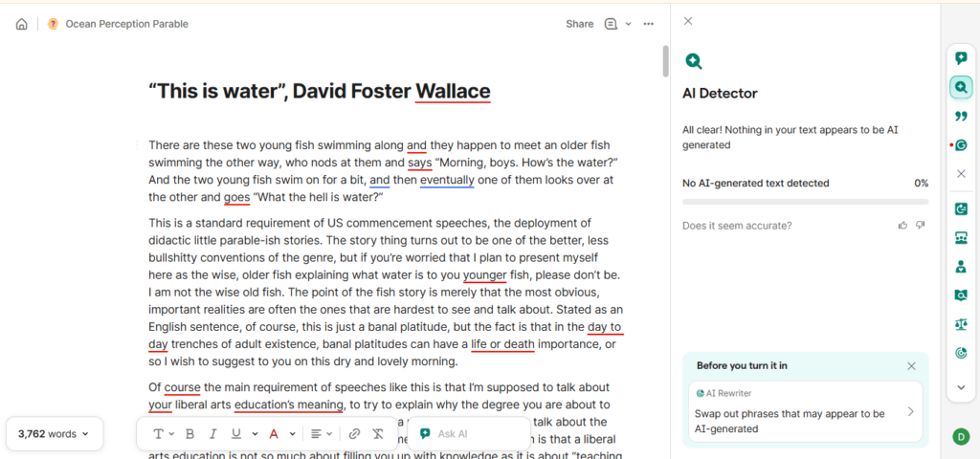This screenshot has width=980, height=459.
Task: Toggle underline formatting
Action: (x=235, y=433)
